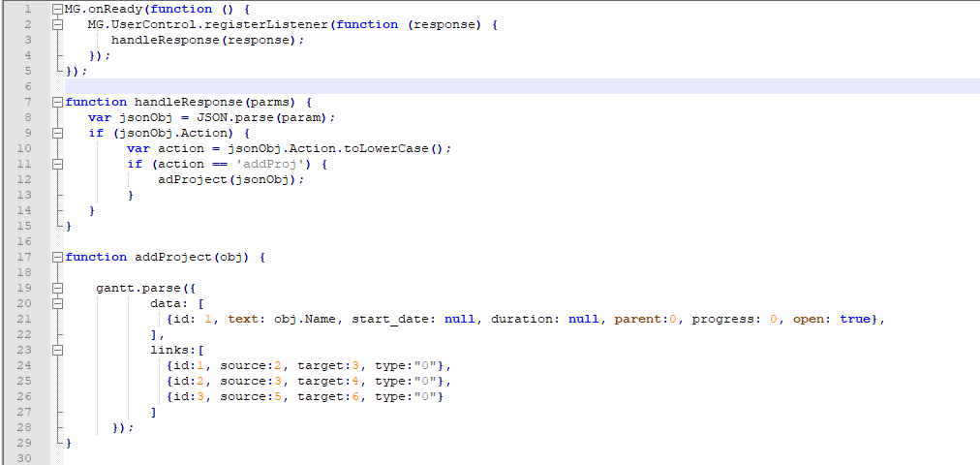
Task: Click the progress: key on line 21
Action: [x=726, y=319]
